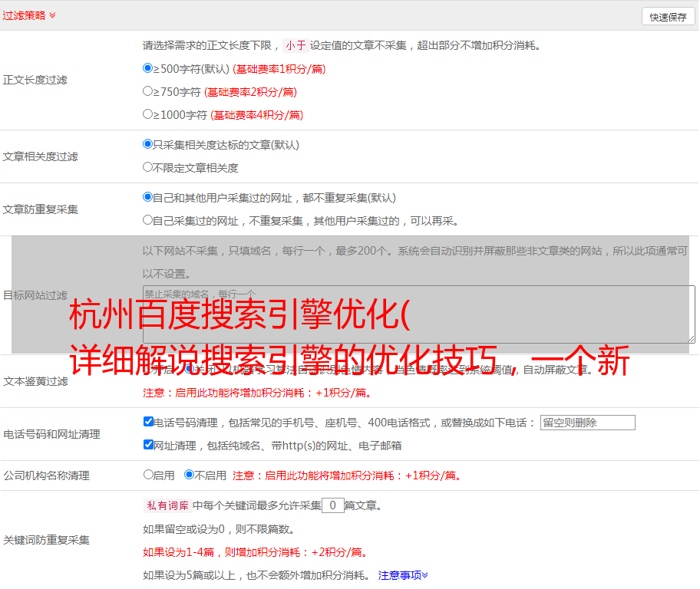This screenshot has height=589, width=700.
Task: Click the 目标网站过滤 row label
Action: point(35,295)
